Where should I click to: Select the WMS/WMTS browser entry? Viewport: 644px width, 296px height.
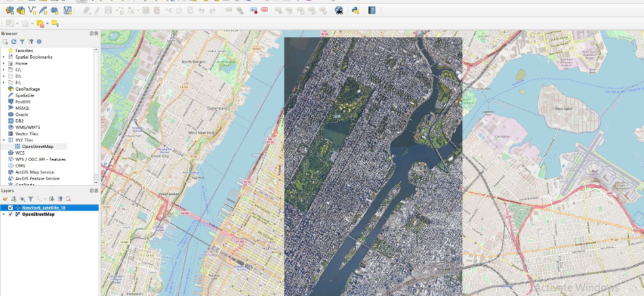tap(28, 128)
